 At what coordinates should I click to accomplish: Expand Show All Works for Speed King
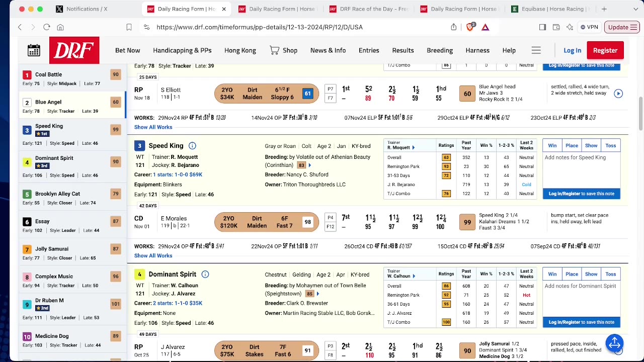pyautogui.click(x=153, y=256)
